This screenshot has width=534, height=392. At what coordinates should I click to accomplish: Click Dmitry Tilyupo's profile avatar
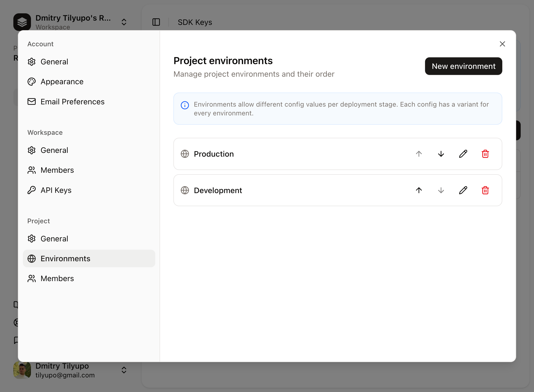(x=22, y=370)
